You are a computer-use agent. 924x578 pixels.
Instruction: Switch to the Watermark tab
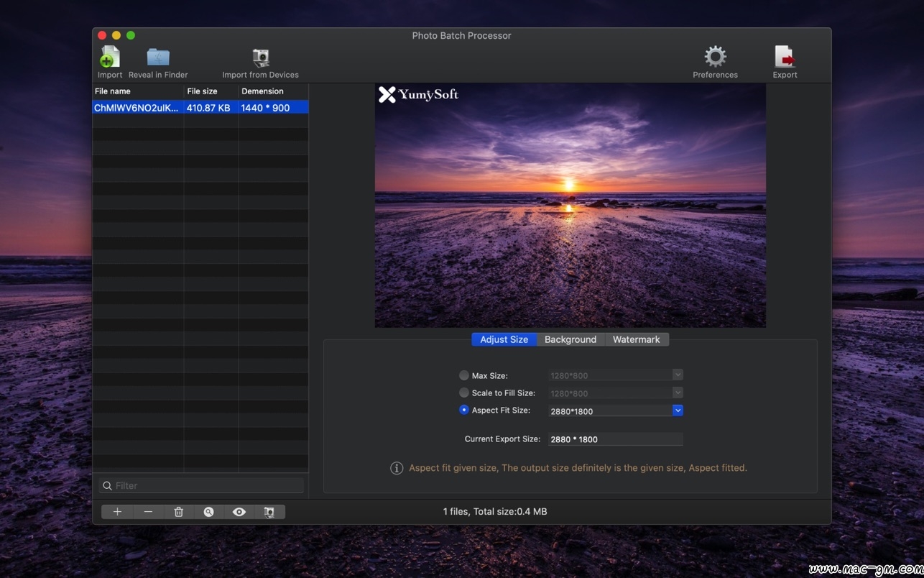[x=637, y=339]
